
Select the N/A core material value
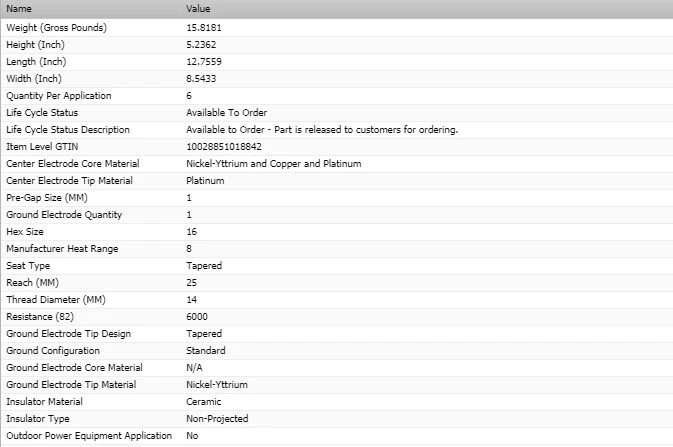coord(194,368)
